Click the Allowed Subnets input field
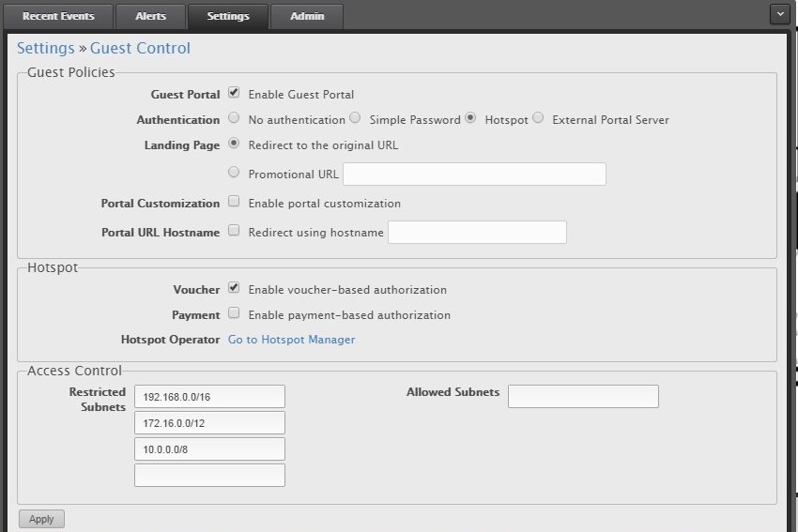Image resolution: width=798 pixels, height=532 pixels. (x=583, y=396)
